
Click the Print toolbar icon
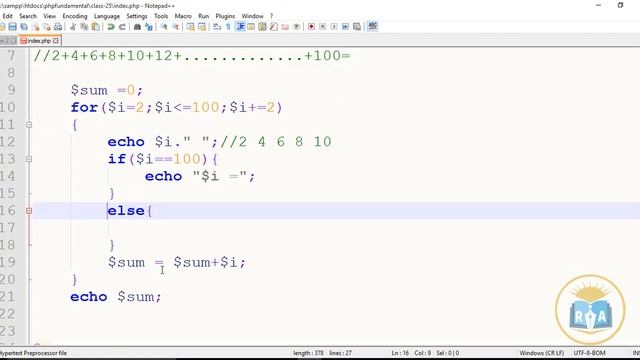[x=58, y=27]
